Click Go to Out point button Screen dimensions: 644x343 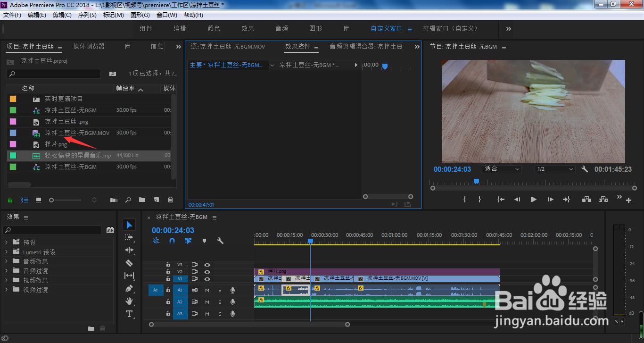tap(566, 200)
